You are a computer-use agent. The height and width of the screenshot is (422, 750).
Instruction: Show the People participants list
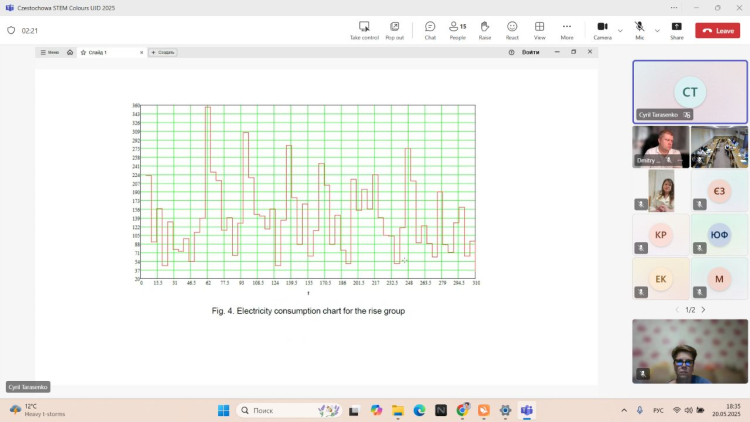[457, 30]
